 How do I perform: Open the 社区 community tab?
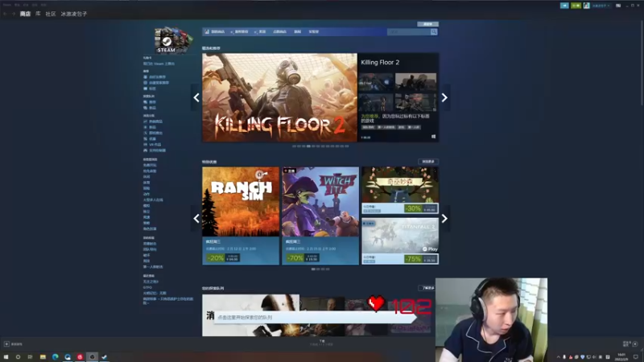(51, 14)
